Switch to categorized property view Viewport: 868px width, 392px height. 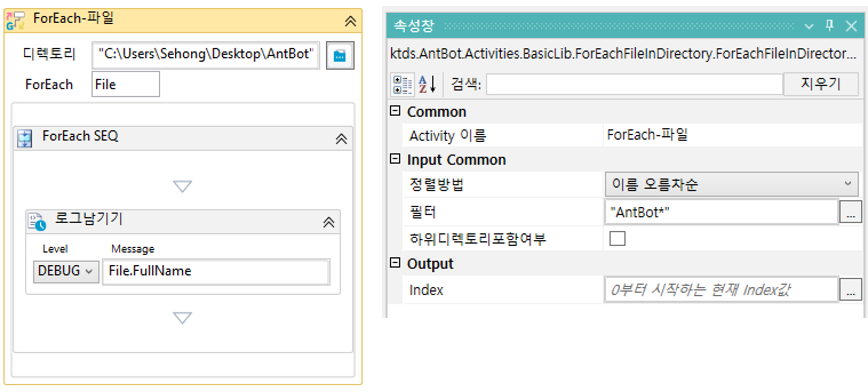[402, 84]
